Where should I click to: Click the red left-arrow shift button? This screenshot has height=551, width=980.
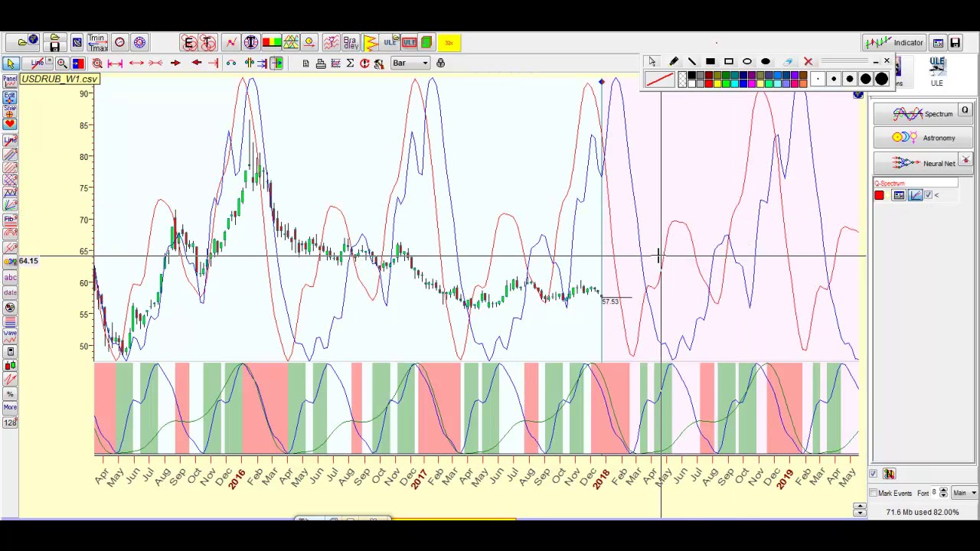click(x=196, y=63)
